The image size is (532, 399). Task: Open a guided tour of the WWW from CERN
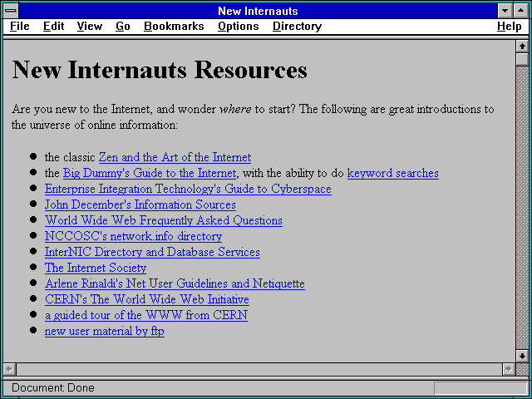click(146, 315)
